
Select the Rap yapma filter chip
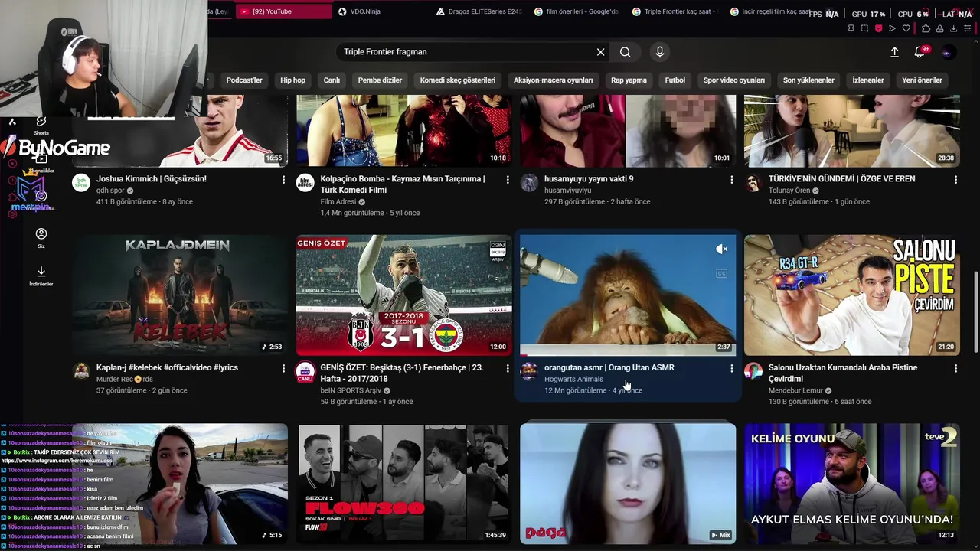point(629,80)
